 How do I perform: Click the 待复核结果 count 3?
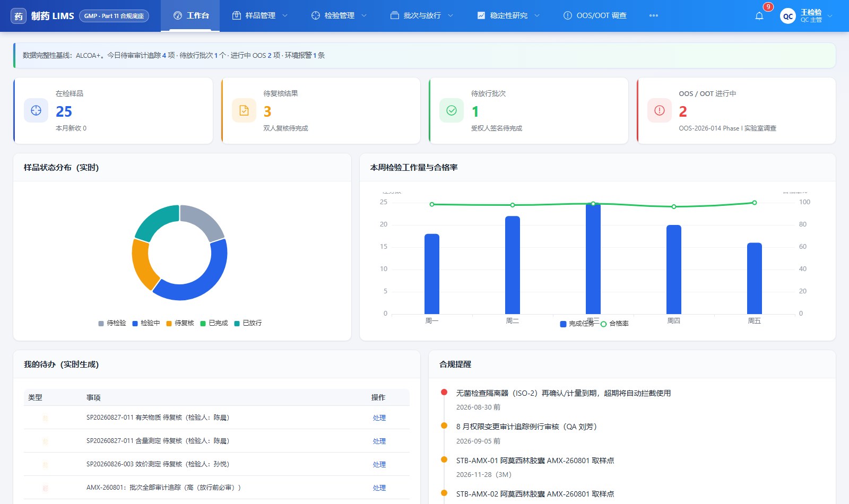[x=267, y=111]
